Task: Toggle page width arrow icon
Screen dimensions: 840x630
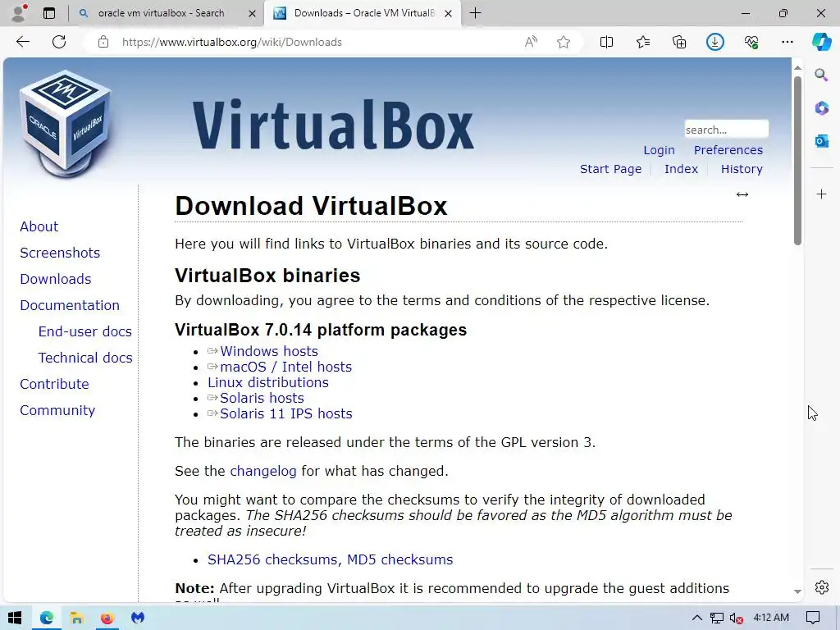Action: [742, 194]
